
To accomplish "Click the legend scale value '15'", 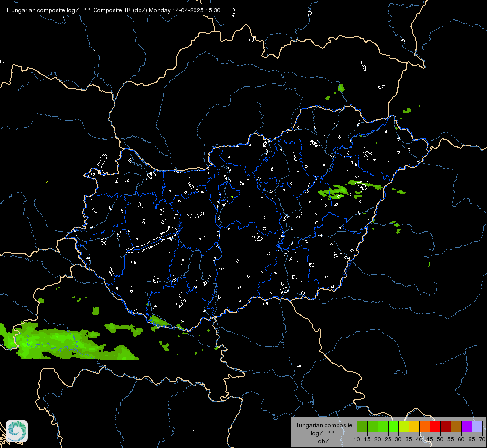I will tap(367, 439).
